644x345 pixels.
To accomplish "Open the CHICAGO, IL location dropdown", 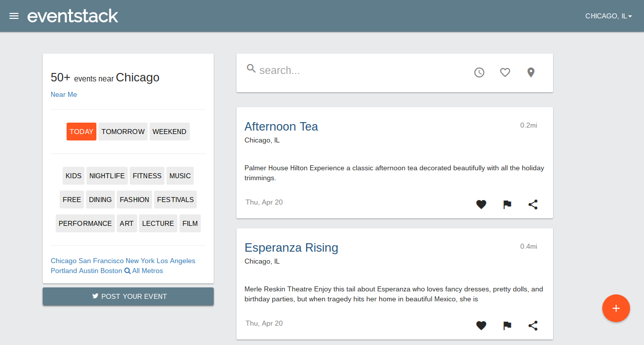I will point(608,15).
